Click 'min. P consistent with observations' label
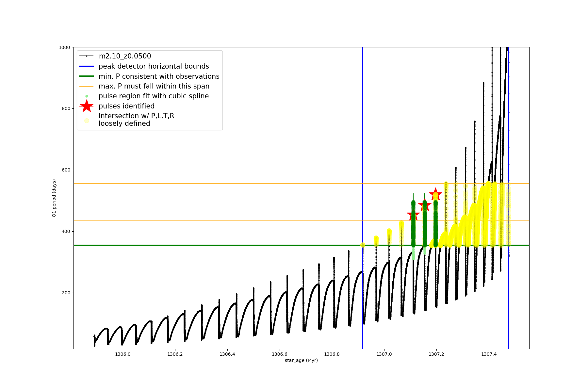The image size is (588, 392). (x=159, y=76)
